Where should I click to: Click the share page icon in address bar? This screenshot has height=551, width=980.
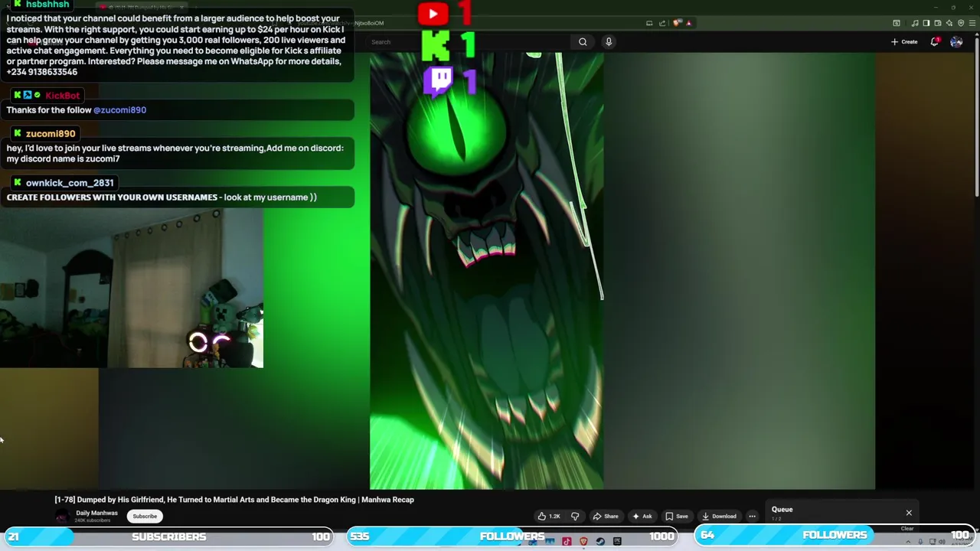point(662,23)
